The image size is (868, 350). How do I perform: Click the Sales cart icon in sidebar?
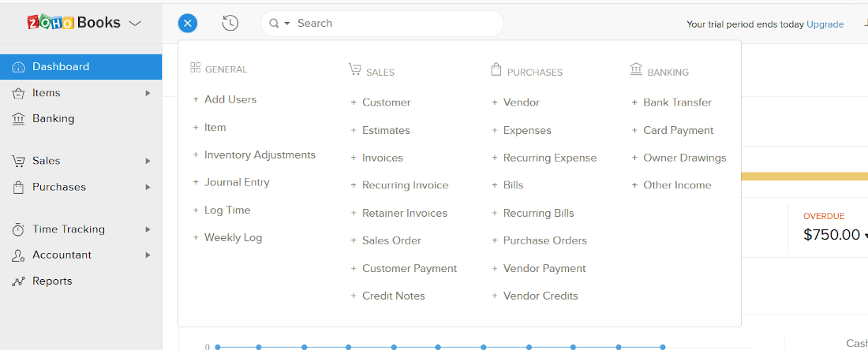(18, 161)
